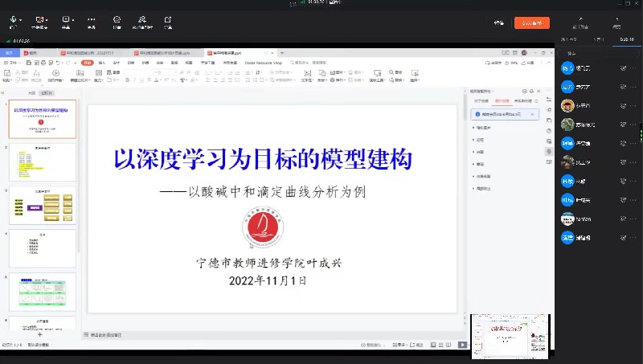Click the Find (查找) magnifier in ribbon
The height and width of the screenshot is (364, 643).
click(x=395, y=72)
